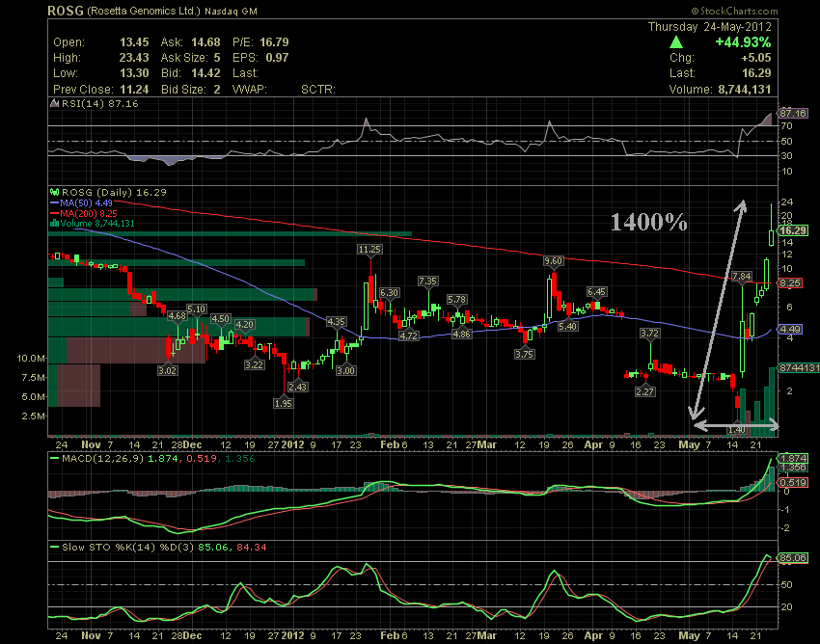The height and width of the screenshot is (644, 820).
Task: Click the ROSG (Daily) 16.29 legend text
Action: (114, 193)
